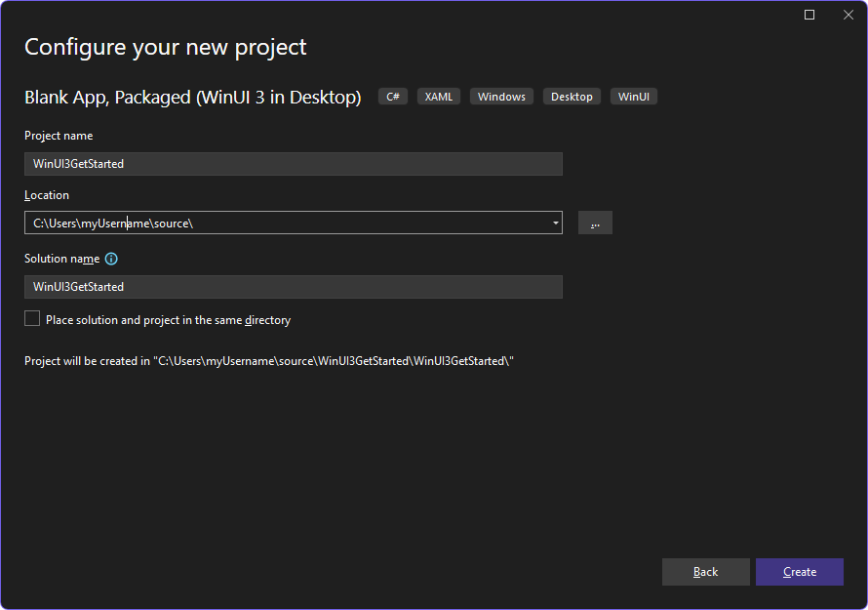This screenshot has height=610, width=868.
Task: Close the Configure project dialog
Action: tap(848, 15)
